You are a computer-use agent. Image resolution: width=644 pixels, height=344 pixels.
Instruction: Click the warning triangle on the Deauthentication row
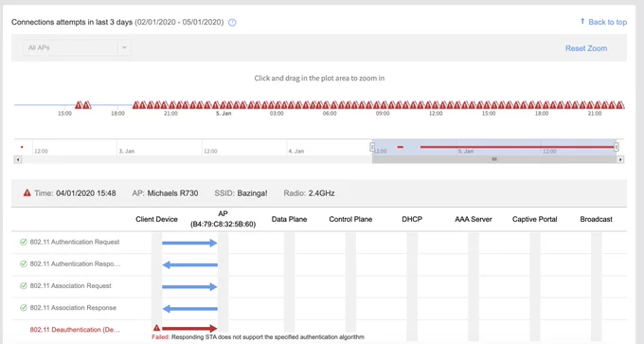[x=156, y=328]
